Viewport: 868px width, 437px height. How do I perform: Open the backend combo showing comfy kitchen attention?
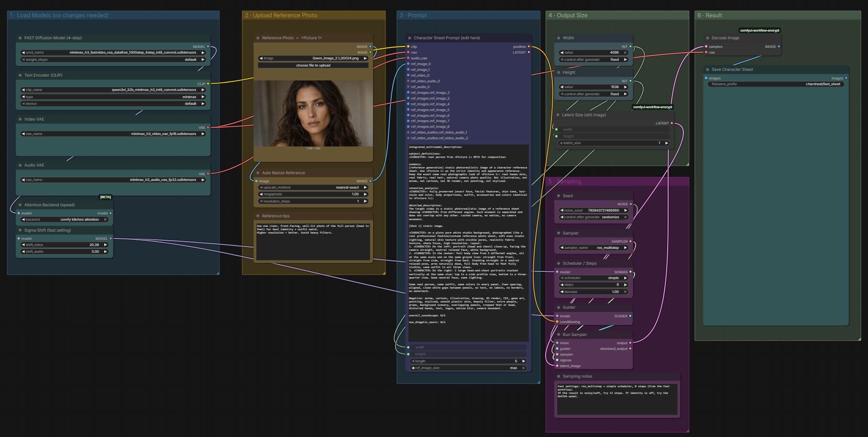pos(65,220)
